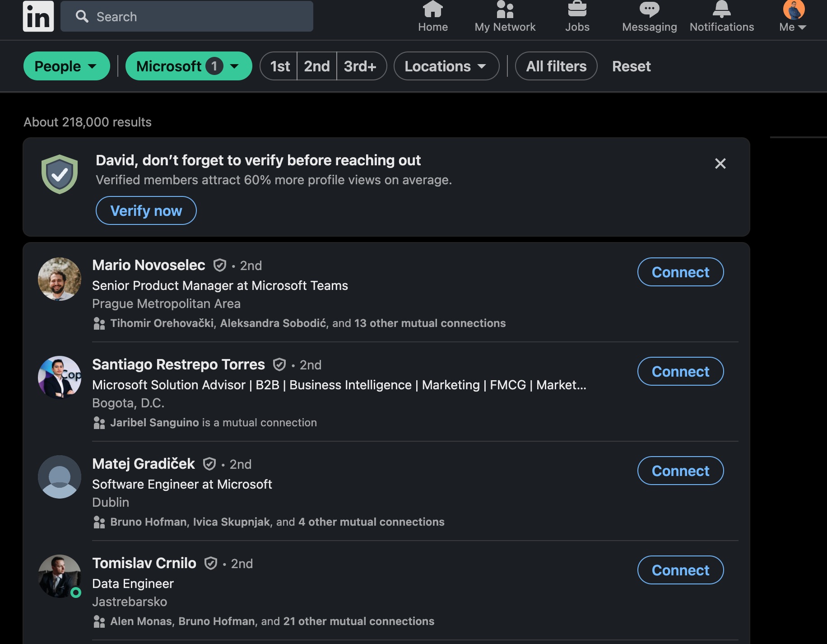Toggle the 1st connections filter
Image resolution: width=827 pixels, height=644 pixels.
279,66
